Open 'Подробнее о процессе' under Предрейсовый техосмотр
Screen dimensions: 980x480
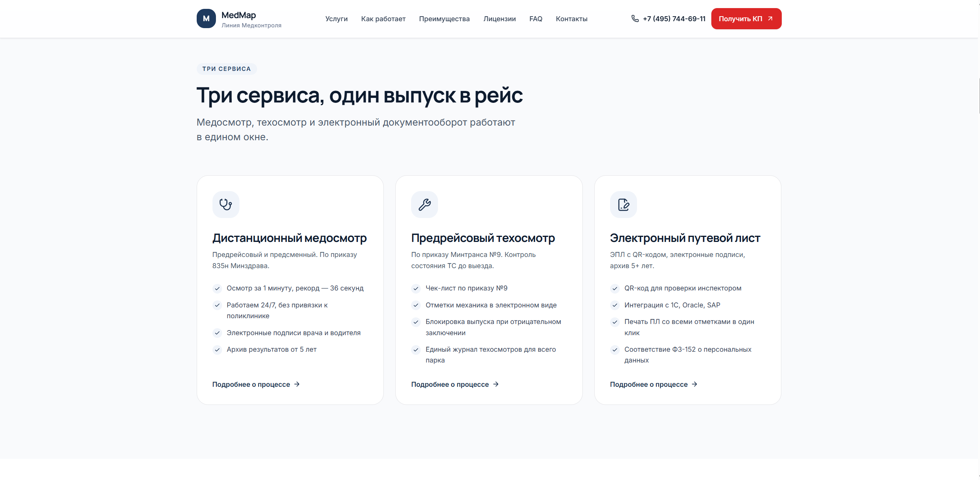click(455, 384)
